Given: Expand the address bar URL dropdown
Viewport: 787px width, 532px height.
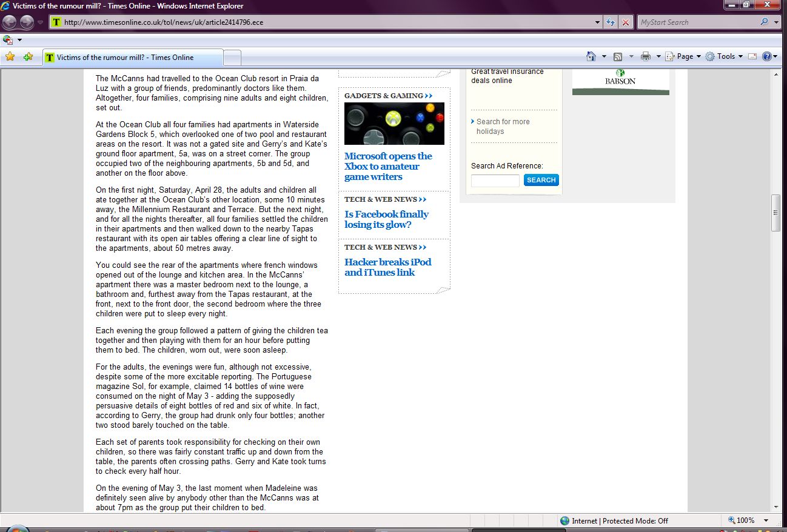Looking at the screenshot, I should 598,22.
